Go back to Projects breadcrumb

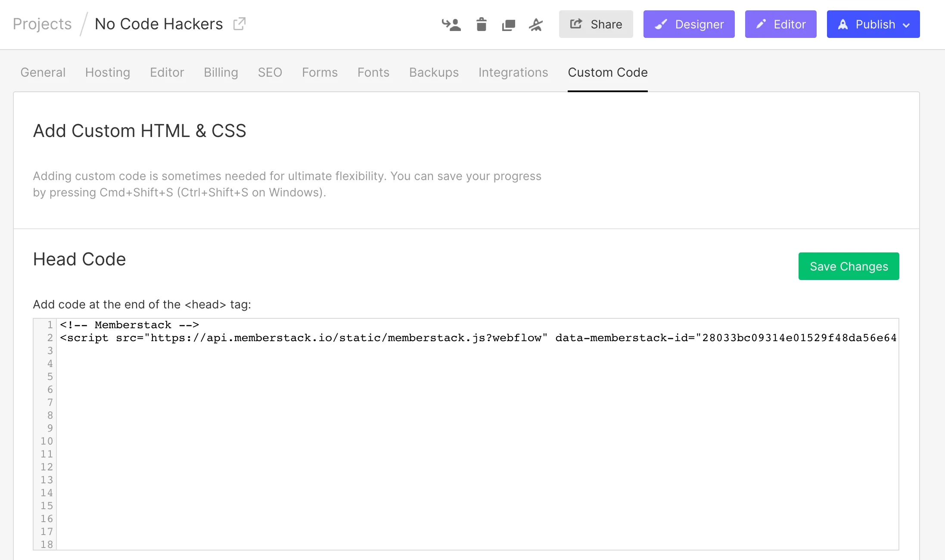(42, 24)
